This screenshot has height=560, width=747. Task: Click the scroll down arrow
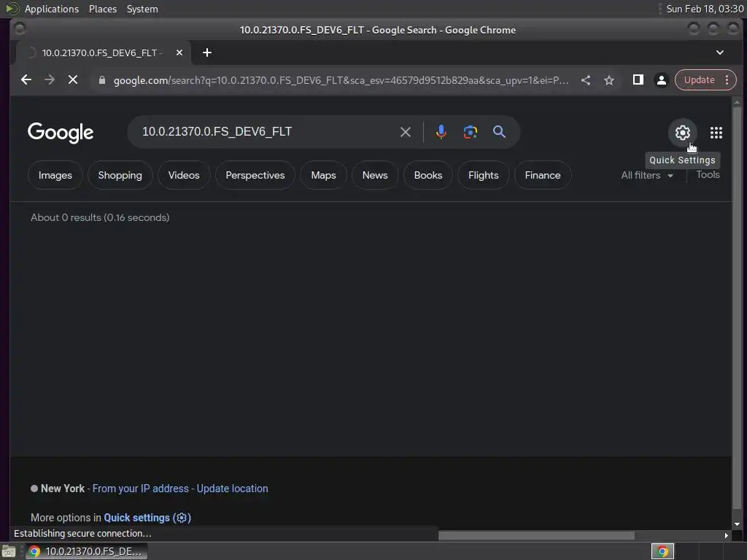click(x=737, y=524)
